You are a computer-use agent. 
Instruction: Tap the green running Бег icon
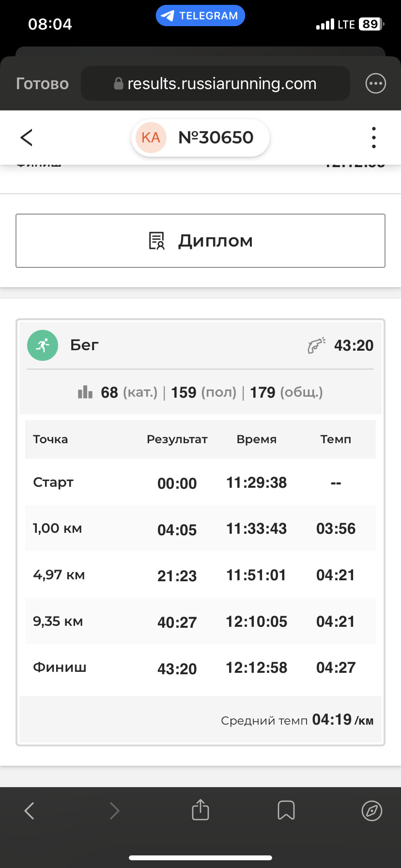click(43, 345)
